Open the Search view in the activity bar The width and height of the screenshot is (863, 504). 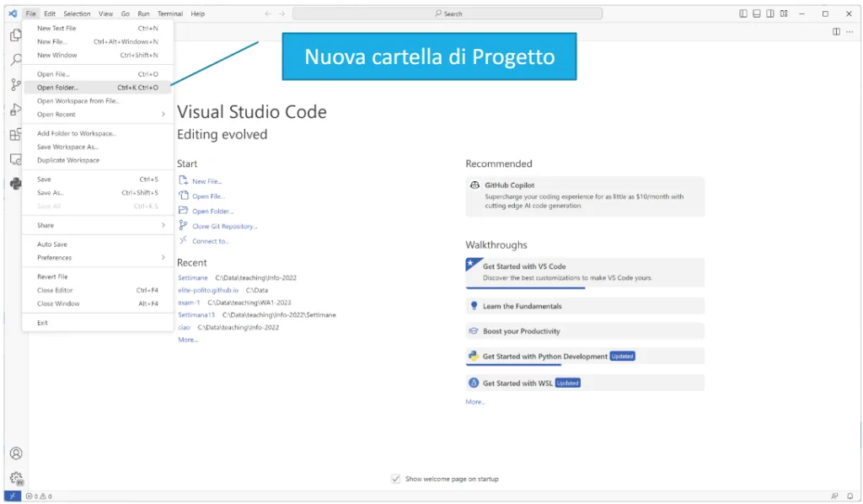point(16,60)
